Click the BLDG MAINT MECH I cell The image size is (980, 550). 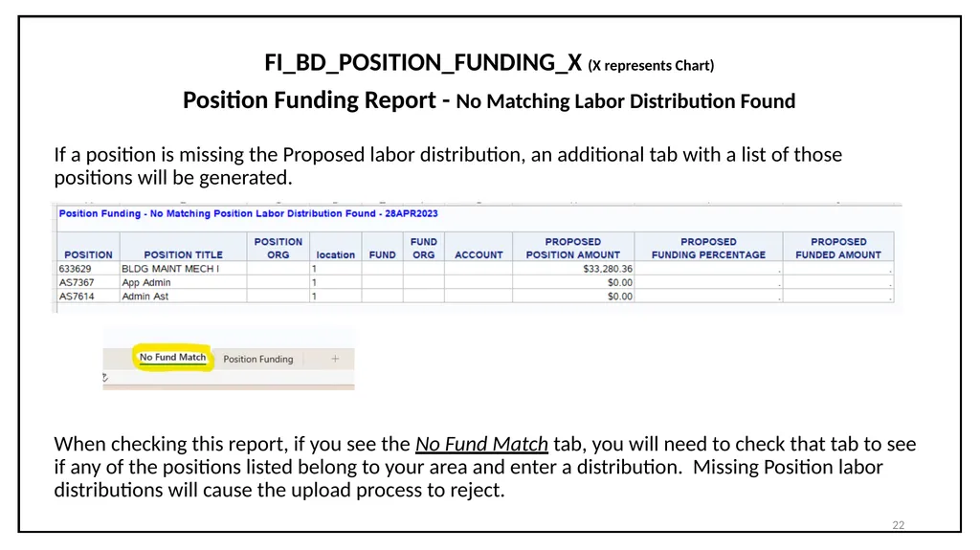(183, 269)
